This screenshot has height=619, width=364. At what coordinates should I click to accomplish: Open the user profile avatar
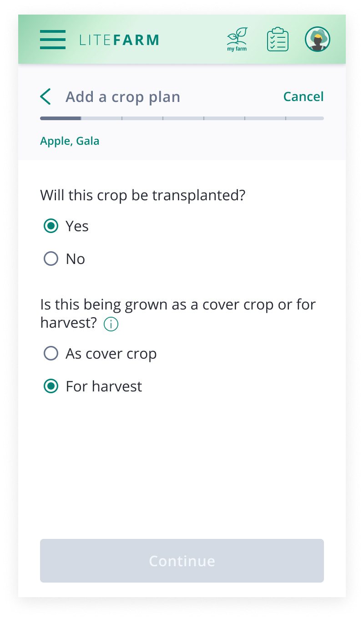[318, 40]
